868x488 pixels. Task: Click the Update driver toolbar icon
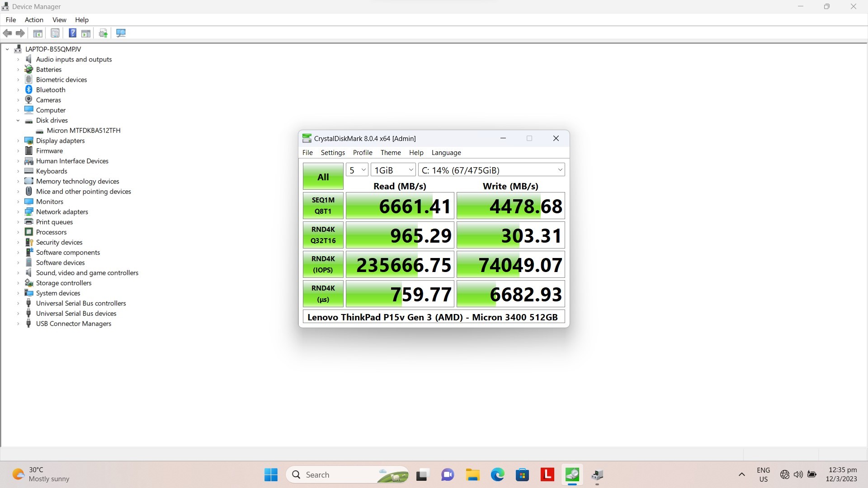(x=103, y=33)
